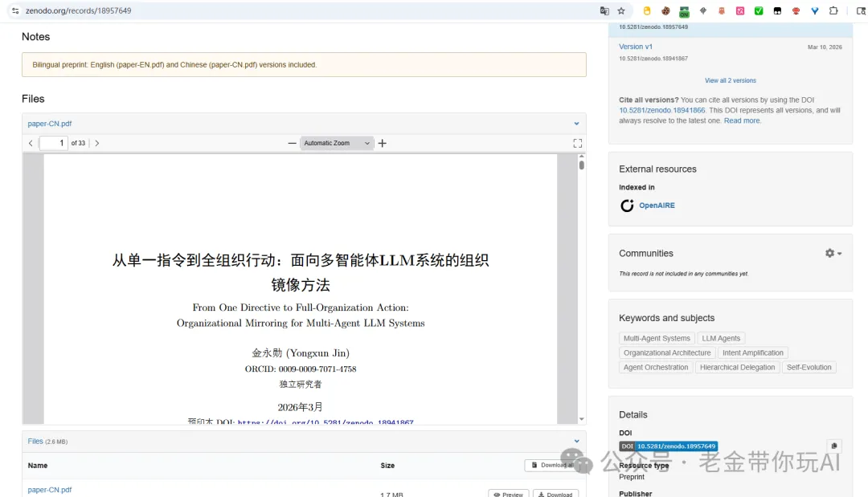Open the yellow mouse extension icon
Screen dimensions: 868x497
(646, 10)
